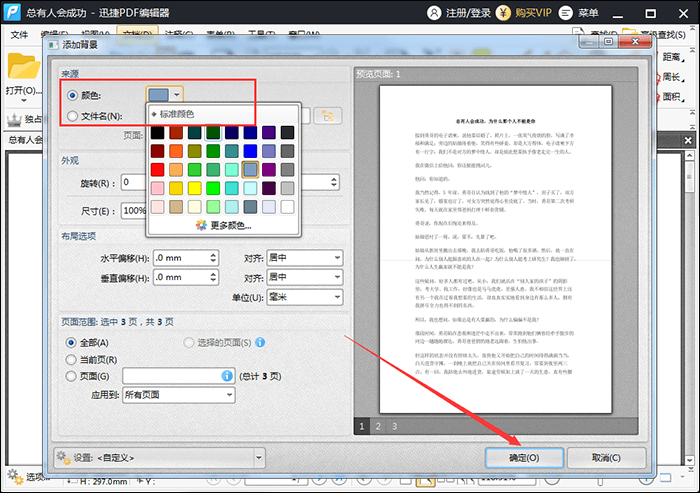
Task: Select the 页面(G) radio button
Action: pyautogui.click(x=71, y=376)
